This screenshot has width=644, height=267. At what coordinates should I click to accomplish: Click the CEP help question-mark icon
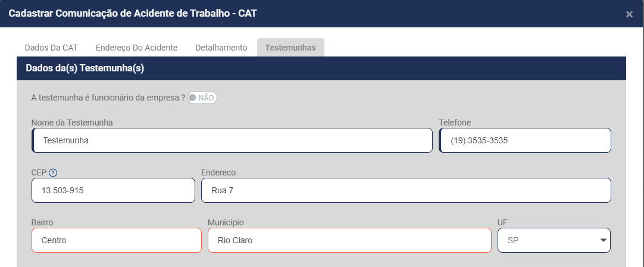click(x=53, y=172)
